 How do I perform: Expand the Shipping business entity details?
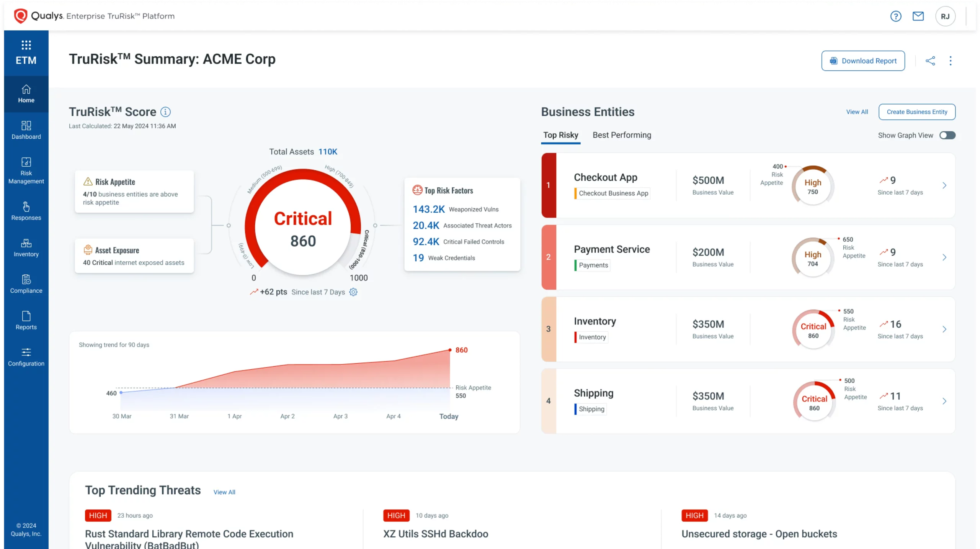coord(944,401)
